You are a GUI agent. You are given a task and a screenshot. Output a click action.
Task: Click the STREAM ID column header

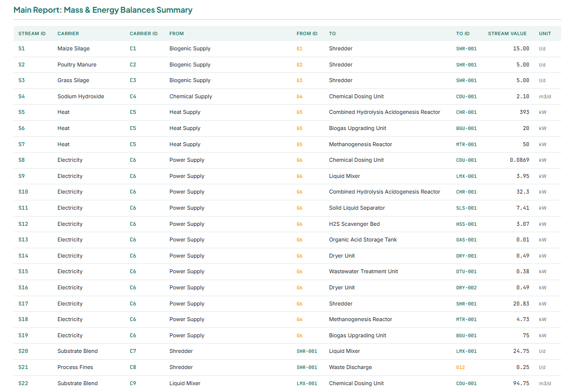tap(32, 34)
